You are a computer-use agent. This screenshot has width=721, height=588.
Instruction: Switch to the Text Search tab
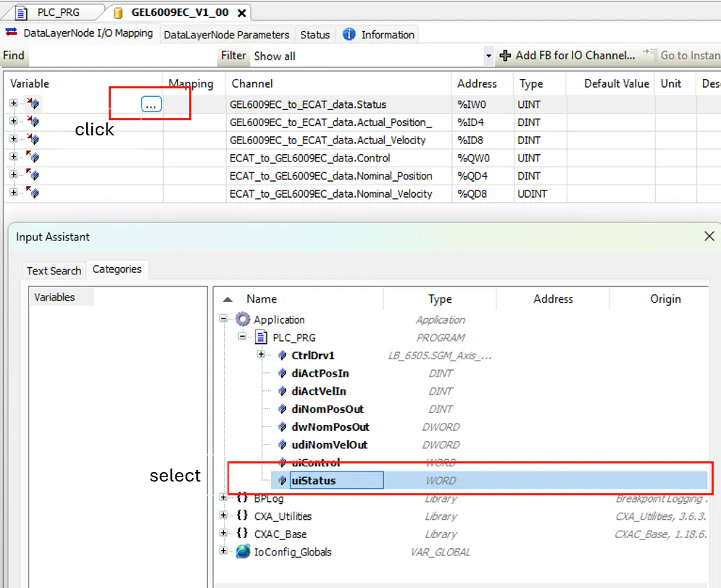[x=54, y=270]
